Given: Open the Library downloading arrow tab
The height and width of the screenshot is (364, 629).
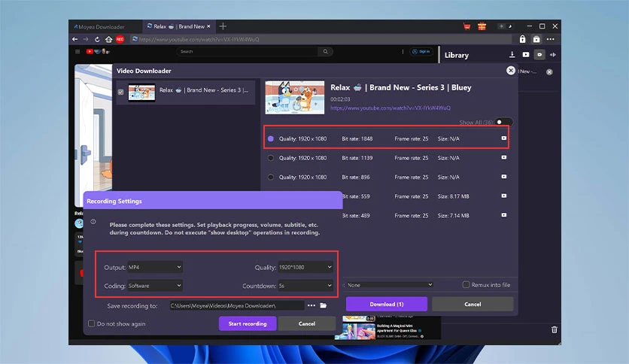Looking at the screenshot, I should click(x=512, y=54).
